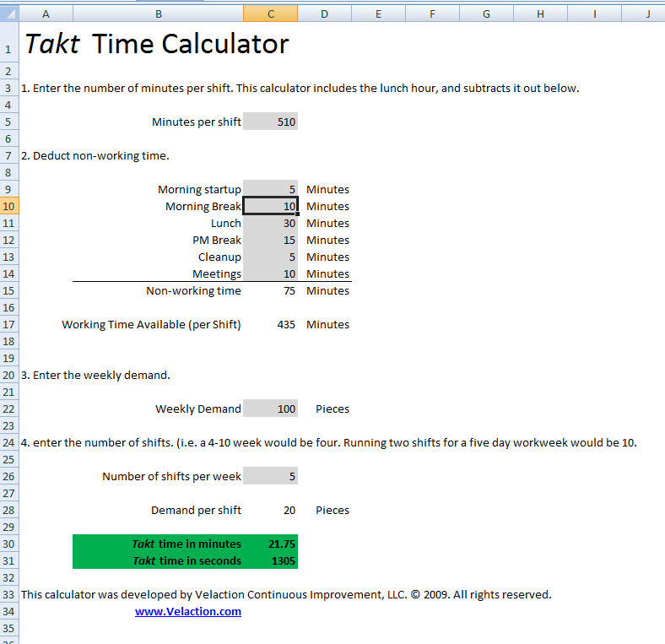Click step 1 minutes per shift instruction
The image size is (665, 644).
[300, 89]
